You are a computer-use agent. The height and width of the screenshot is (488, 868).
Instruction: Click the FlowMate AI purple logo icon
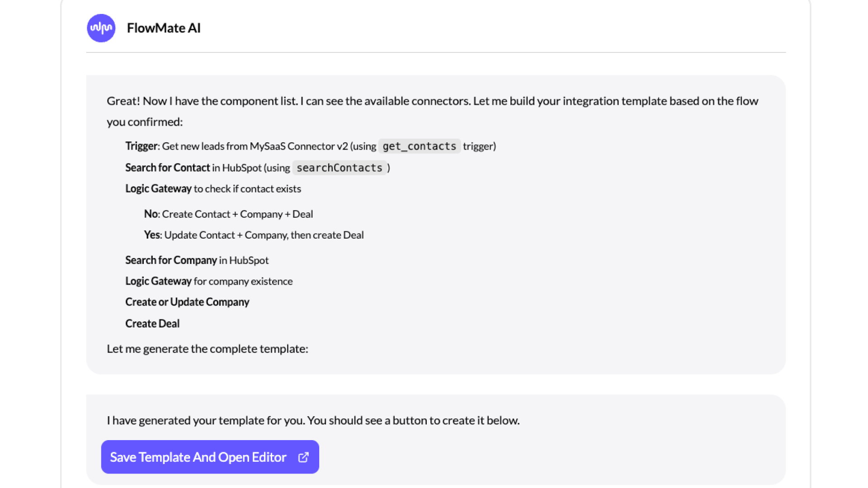point(101,28)
